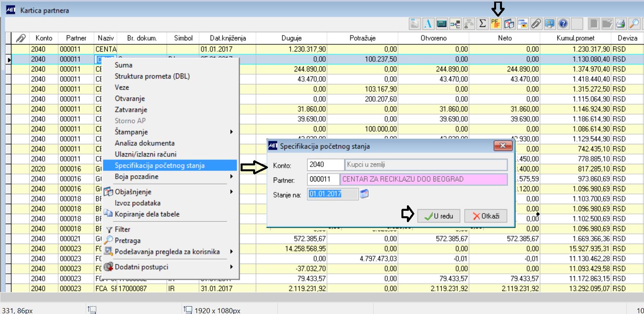Confirm with the U redu button
Viewport: 644px width, 314px height.
tap(439, 216)
